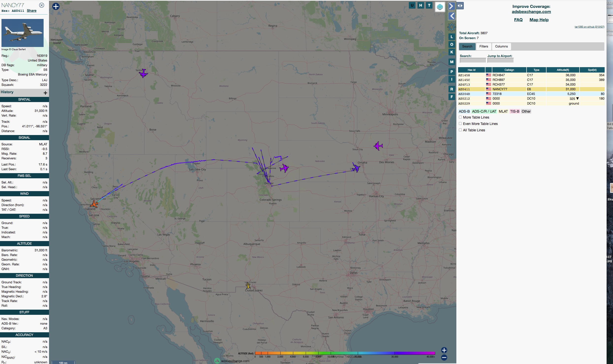Screen dimensions: 613x364
Task: Open map settings gear
Action: coord(451,27)
